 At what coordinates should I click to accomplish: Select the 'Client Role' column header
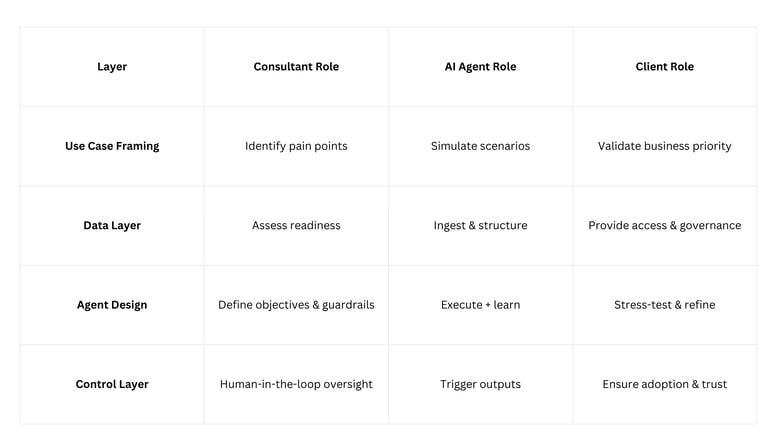pos(665,67)
